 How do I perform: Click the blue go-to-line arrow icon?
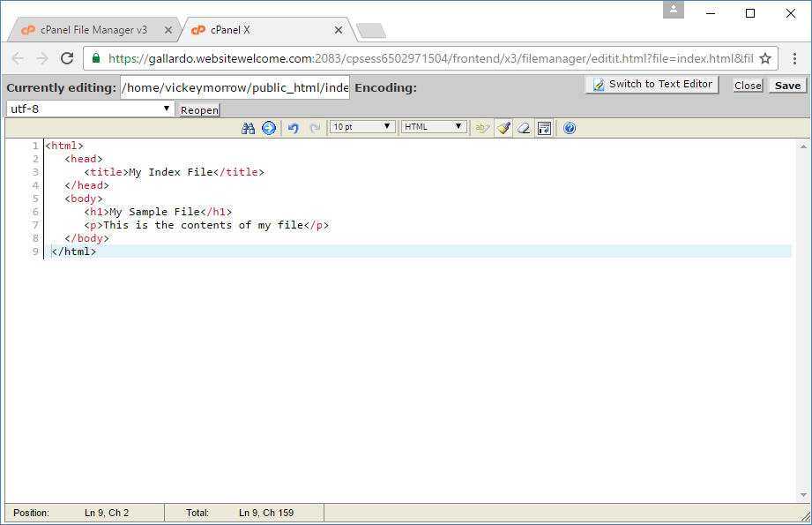(269, 128)
